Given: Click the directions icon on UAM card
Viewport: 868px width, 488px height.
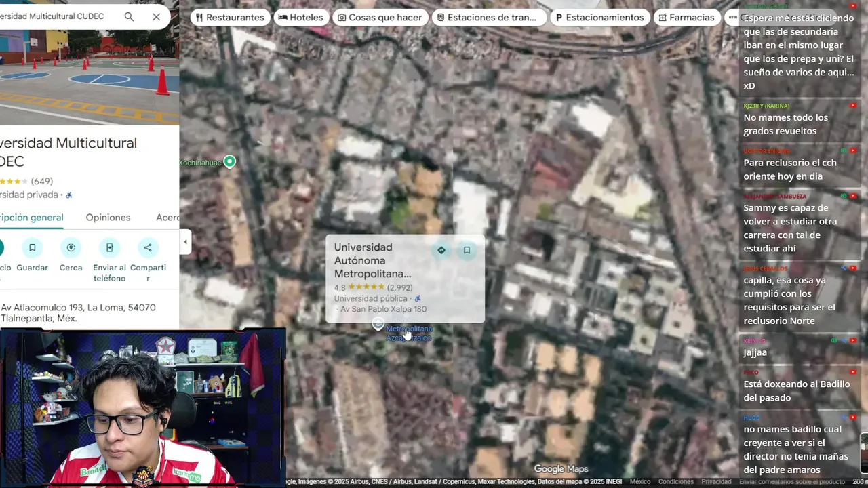Looking at the screenshot, I should pos(441,250).
